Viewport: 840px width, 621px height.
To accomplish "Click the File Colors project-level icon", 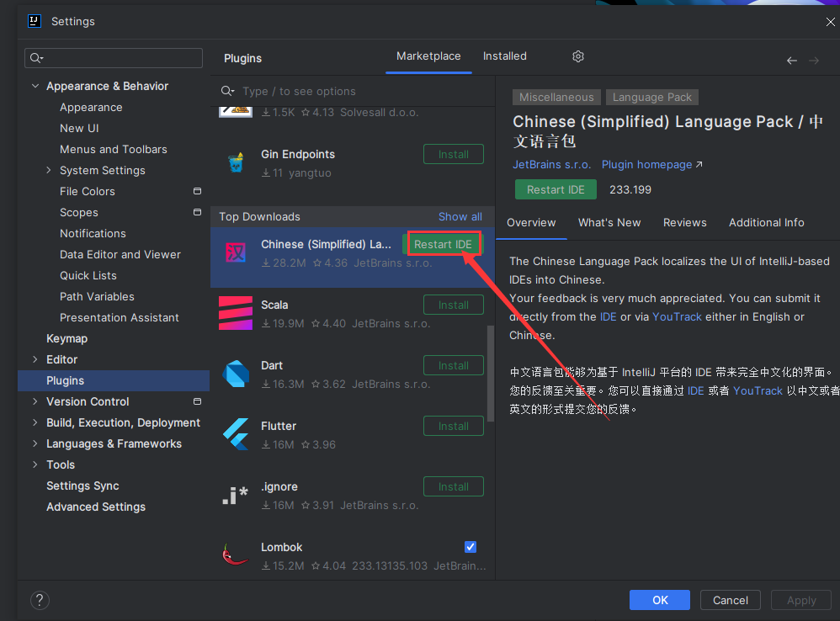I will [197, 191].
